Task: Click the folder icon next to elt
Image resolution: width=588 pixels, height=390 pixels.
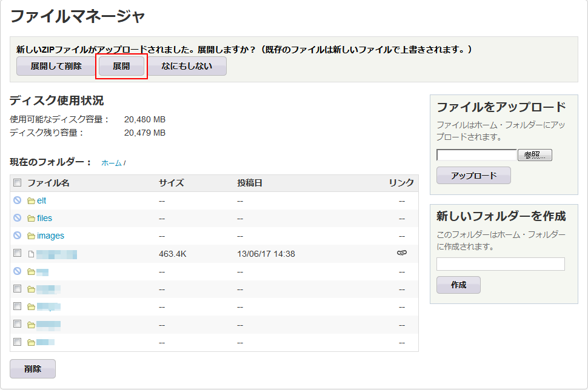Action: coord(31,201)
